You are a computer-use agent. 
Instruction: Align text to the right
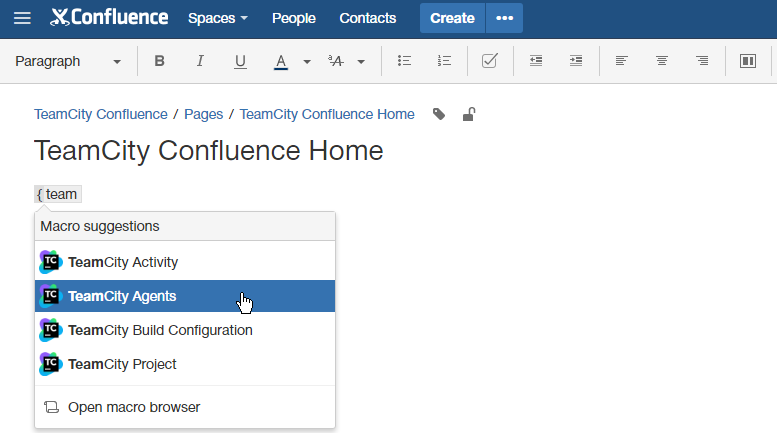tap(702, 61)
